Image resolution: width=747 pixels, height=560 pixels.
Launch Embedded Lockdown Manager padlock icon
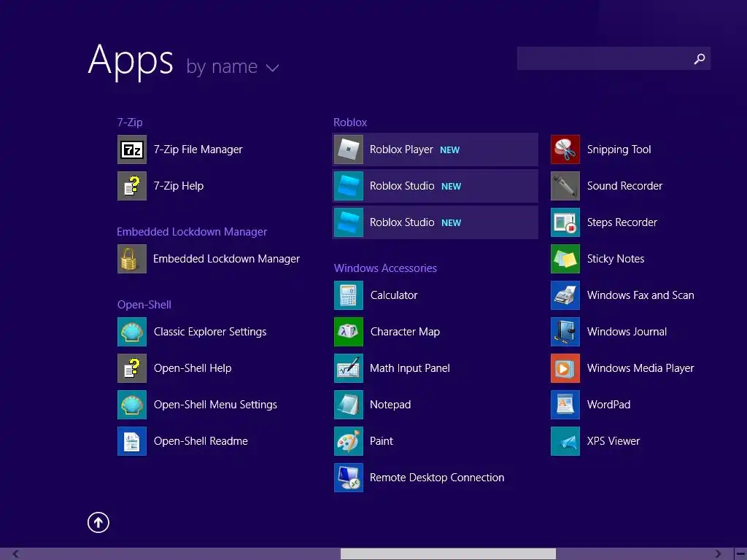132,259
